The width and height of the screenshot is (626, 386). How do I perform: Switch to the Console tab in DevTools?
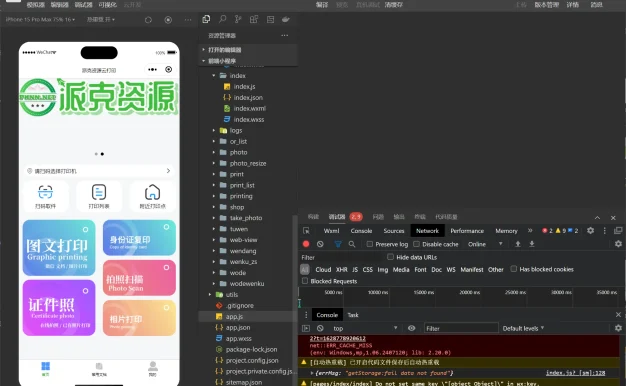pyautogui.click(x=361, y=231)
